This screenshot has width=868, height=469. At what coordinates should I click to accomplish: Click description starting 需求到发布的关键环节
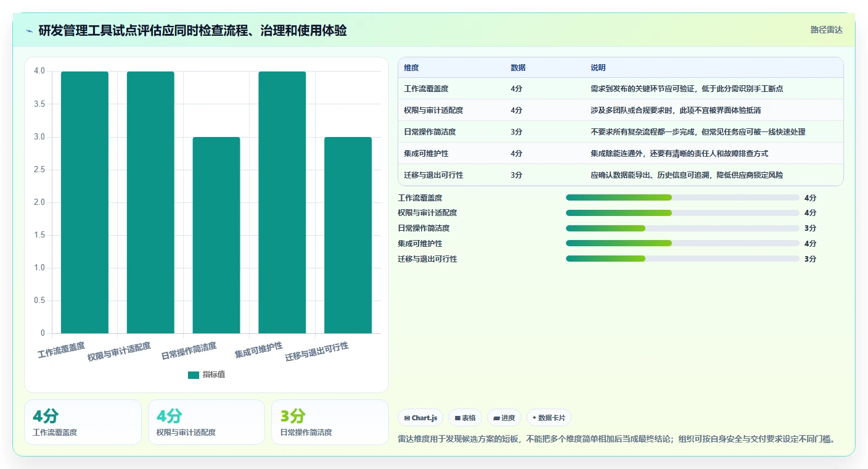point(687,89)
